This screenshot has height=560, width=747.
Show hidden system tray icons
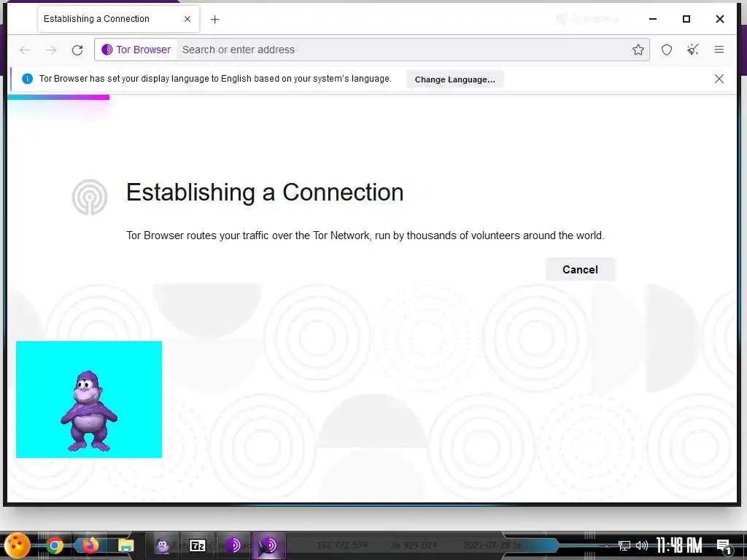pyautogui.click(x=607, y=545)
